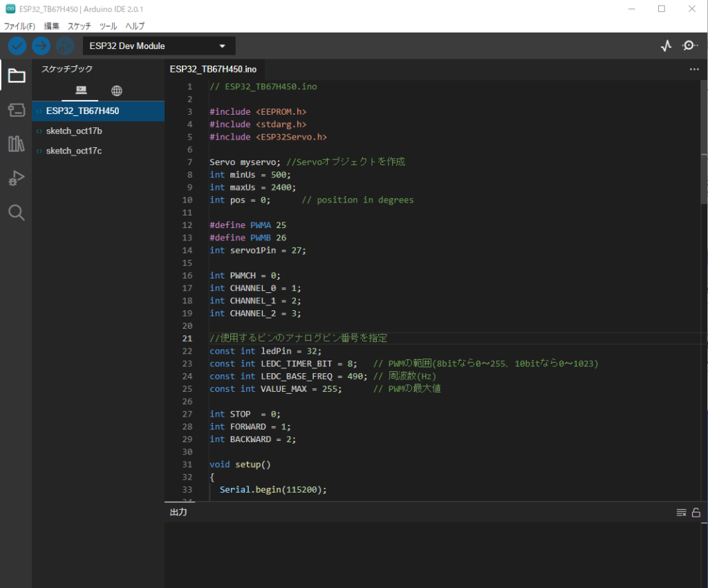This screenshot has width=708, height=588.
Task: Toggle the Sketchbook folder sidebar
Action: (x=16, y=76)
